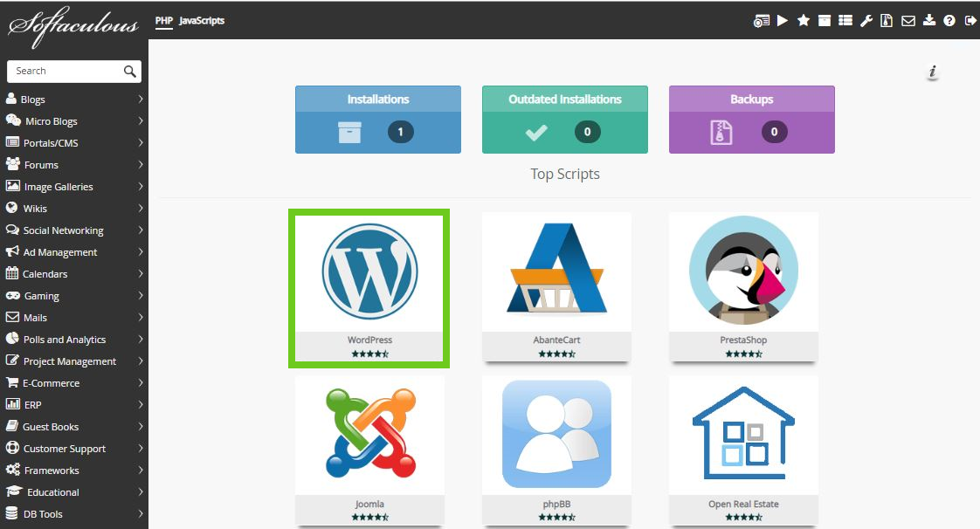Viewport: 980px width, 529px height.
Task: Switch to the JavaScripts tab
Action: pyautogui.click(x=202, y=20)
